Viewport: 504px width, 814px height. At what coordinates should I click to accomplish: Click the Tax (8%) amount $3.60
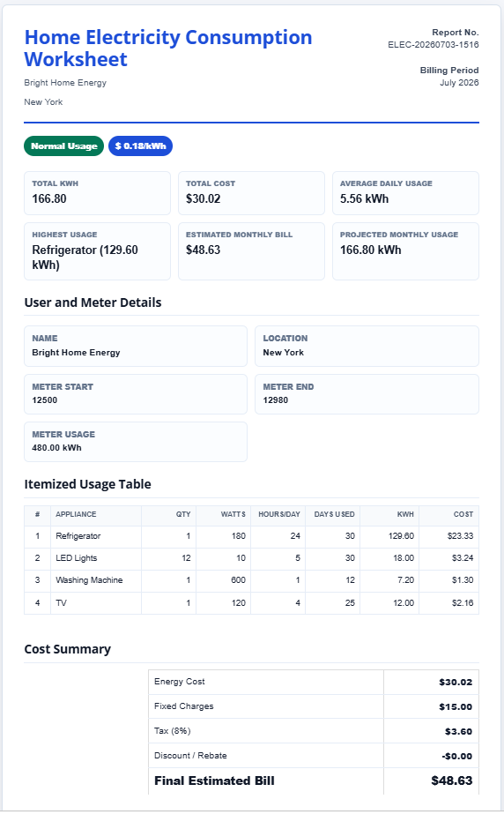pyautogui.click(x=458, y=731)
